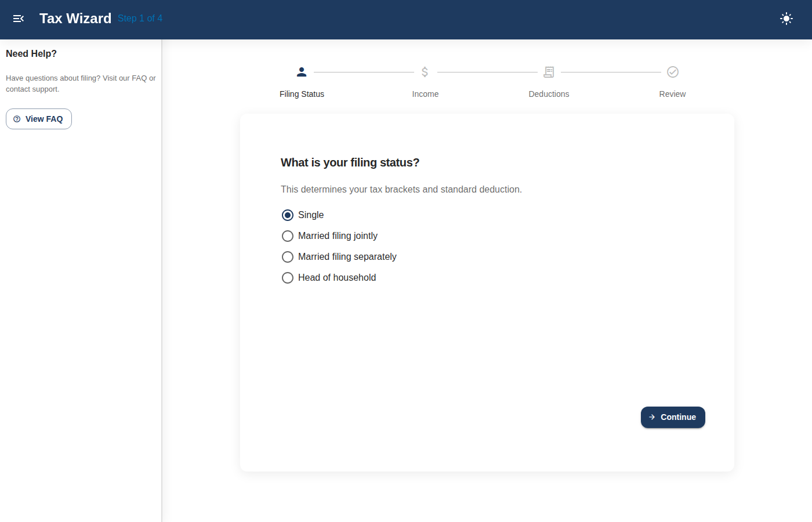Viewport: 812px width, 522px height.
Task: Click the Continue button
Action: [x=673, y=417]
